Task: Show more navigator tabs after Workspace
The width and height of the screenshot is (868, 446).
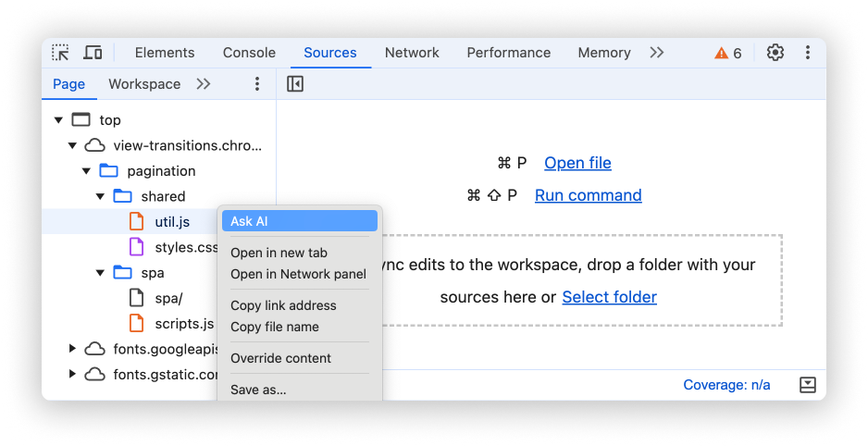Action: 204,84
